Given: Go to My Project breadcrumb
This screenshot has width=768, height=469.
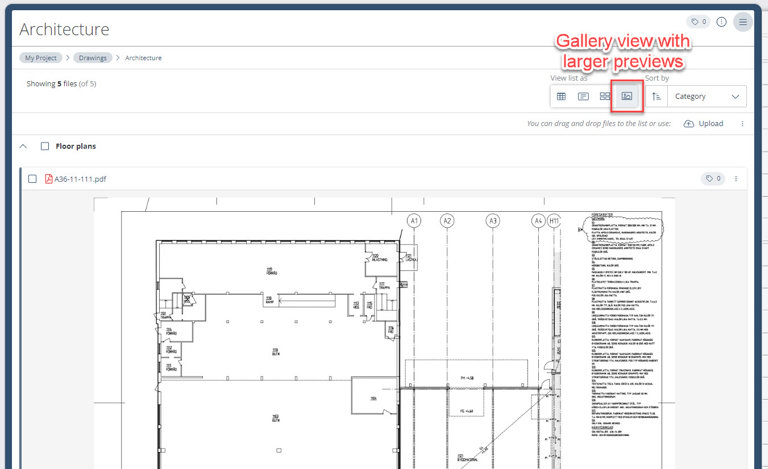Looking at the screenshot, I should (41, 58).
